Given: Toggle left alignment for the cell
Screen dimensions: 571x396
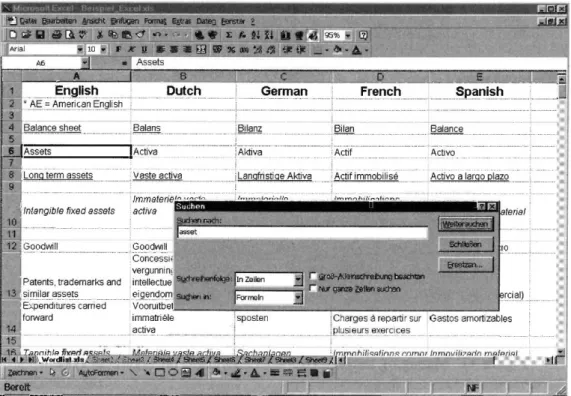Looking at the screenshot, I should (x=161, y=49).
